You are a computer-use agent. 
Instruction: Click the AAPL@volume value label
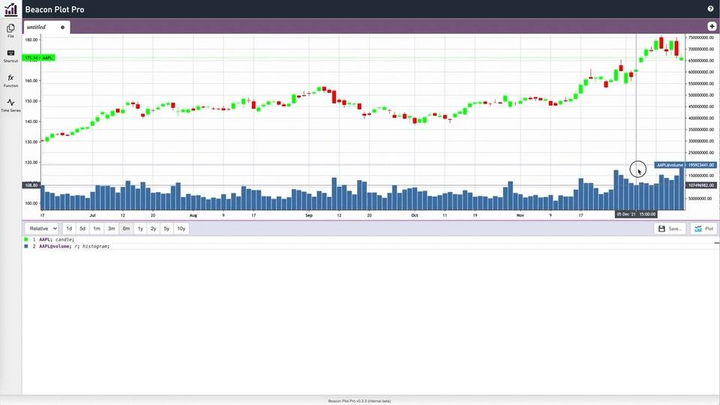(685, 165)
